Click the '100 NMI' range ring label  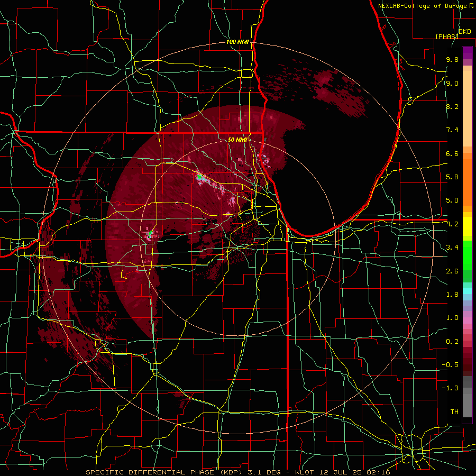[x=237, y=42]
